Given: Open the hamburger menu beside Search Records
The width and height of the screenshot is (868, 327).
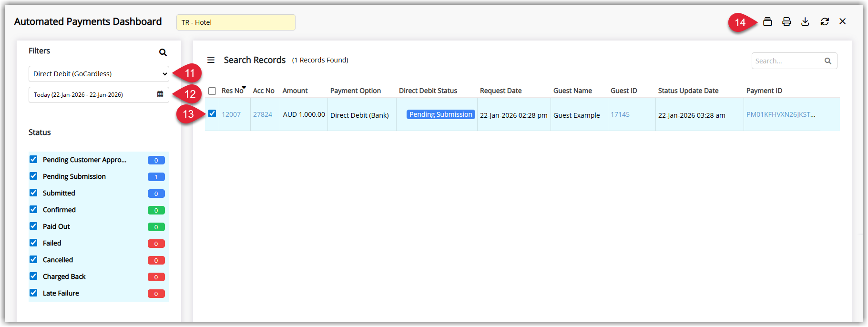Looking at the screenshot, I should (211, 60).
